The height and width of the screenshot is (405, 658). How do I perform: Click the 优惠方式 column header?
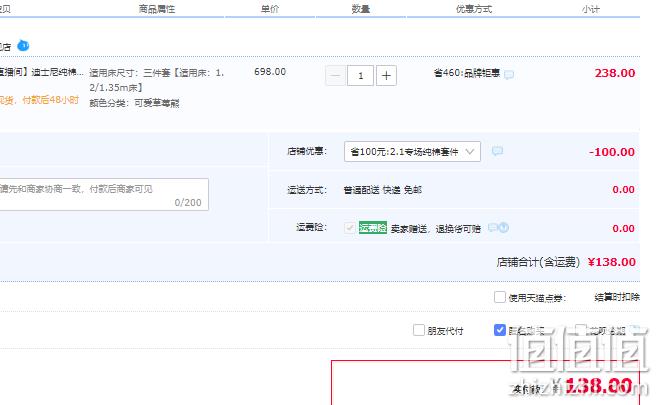[474, 9]
